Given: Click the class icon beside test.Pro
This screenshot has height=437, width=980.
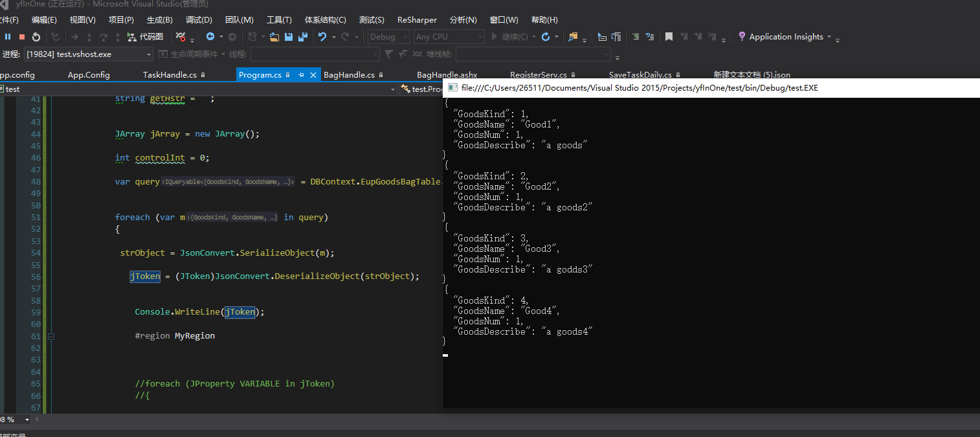Looking at the screenshot, I should click(x=405, y=89).
